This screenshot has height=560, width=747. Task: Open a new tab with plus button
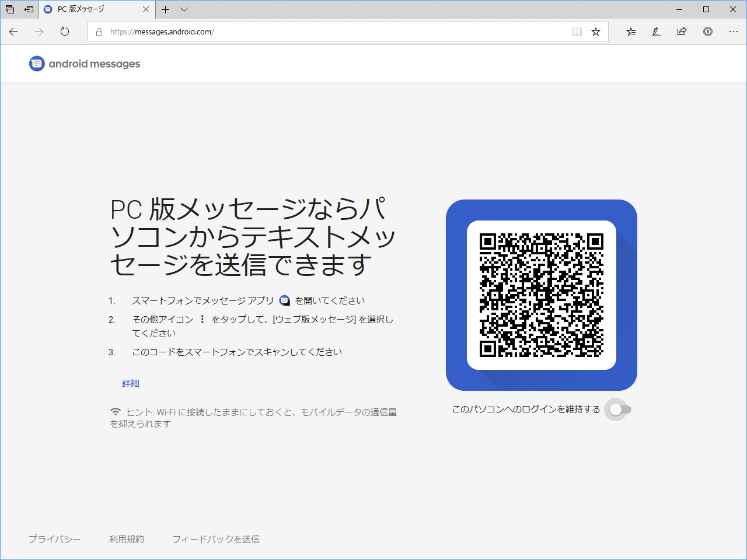(166, 9)
